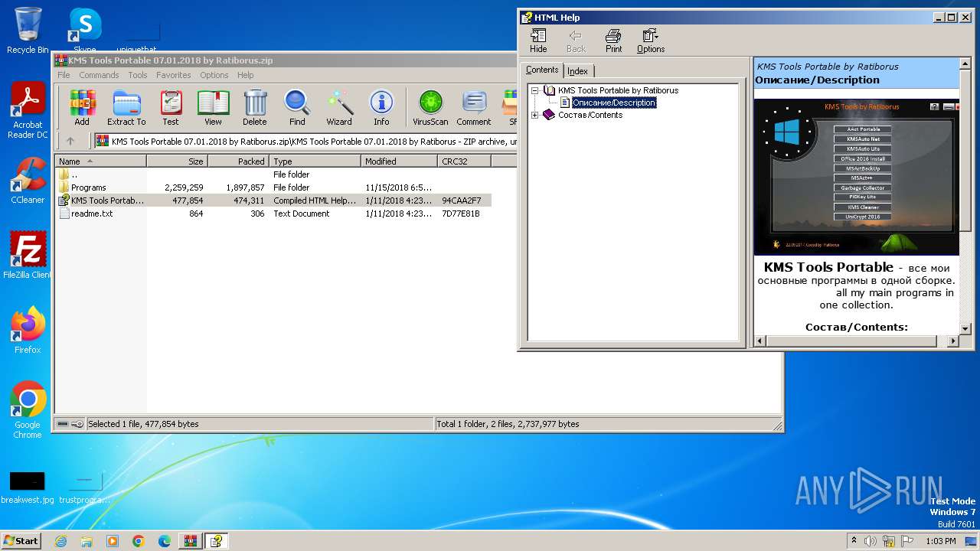Collapse the KMS Tools Portable by Ratiborus node
Image resolution: width=980 pixels, height=551 pixels.
(x=534, y=90)
